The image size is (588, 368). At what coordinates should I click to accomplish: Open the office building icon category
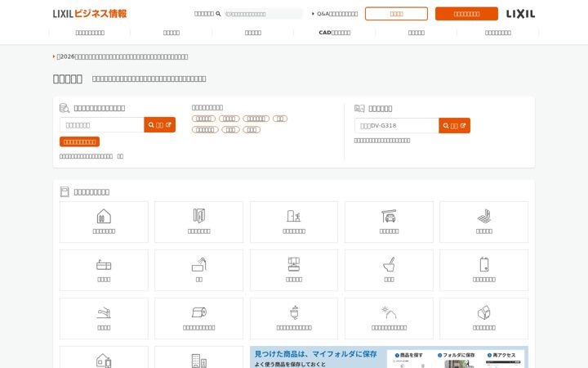pyautogui.click(x=198, y=357)
